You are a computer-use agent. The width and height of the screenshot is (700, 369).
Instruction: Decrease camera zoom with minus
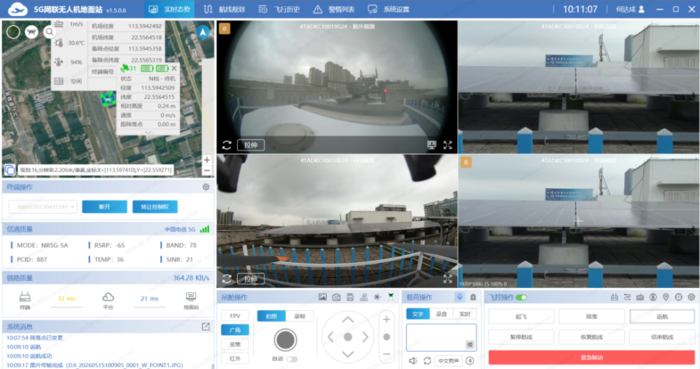pos(387,354)
